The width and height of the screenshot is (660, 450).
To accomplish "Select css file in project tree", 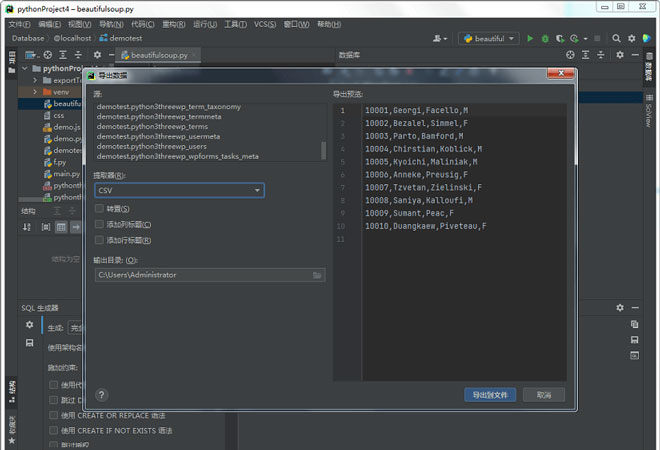I will pyautogui.click(x=54, y=115).
